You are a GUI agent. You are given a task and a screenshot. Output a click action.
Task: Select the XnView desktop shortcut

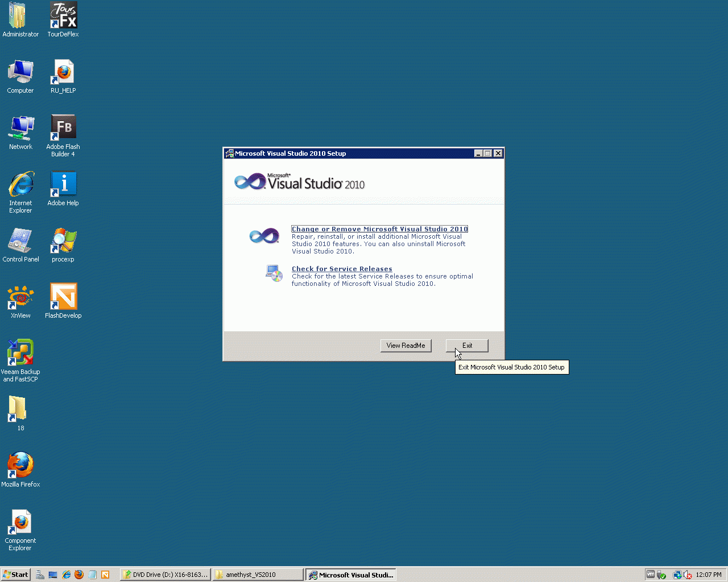click(x=20, y=301)
